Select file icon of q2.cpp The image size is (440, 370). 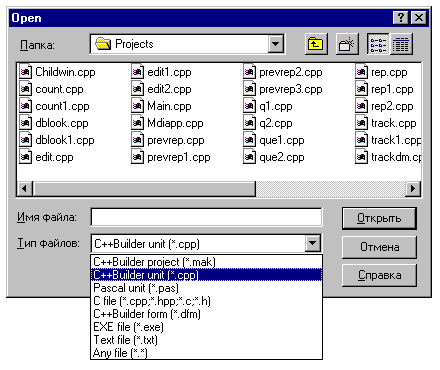pos(250,123)
